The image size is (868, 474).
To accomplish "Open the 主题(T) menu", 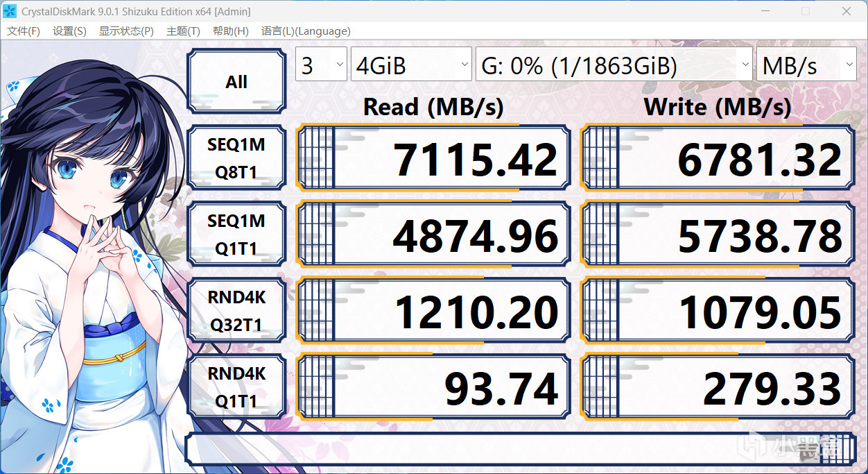I will pyautogui.click(x=183, y=31).
